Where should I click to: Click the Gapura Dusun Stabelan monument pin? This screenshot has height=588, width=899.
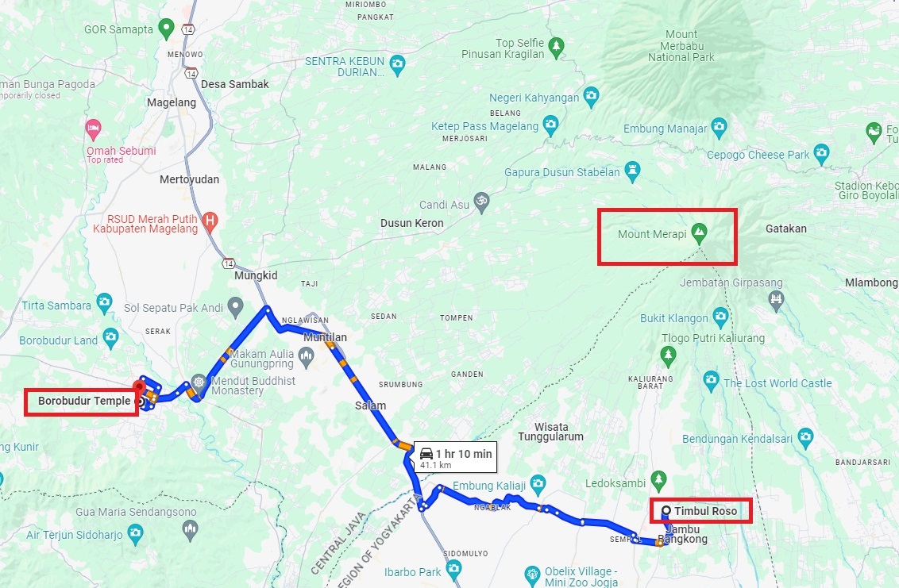pos(632,171)
